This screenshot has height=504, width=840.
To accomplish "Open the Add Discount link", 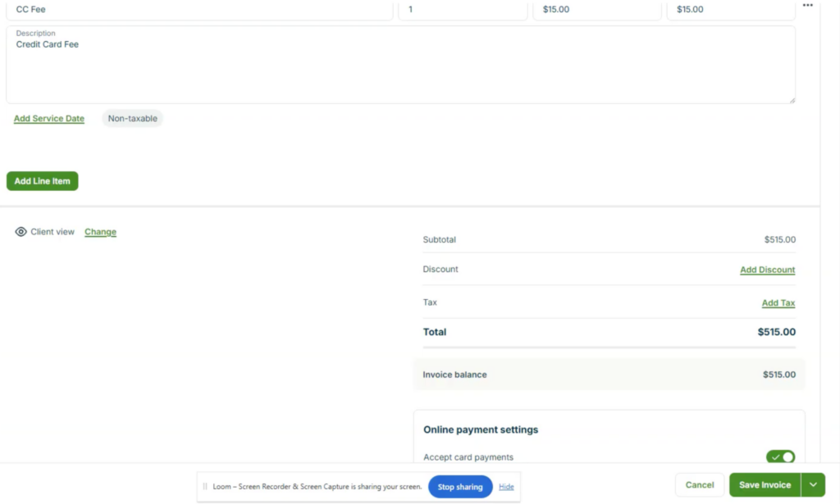I will tap(767, 270).
